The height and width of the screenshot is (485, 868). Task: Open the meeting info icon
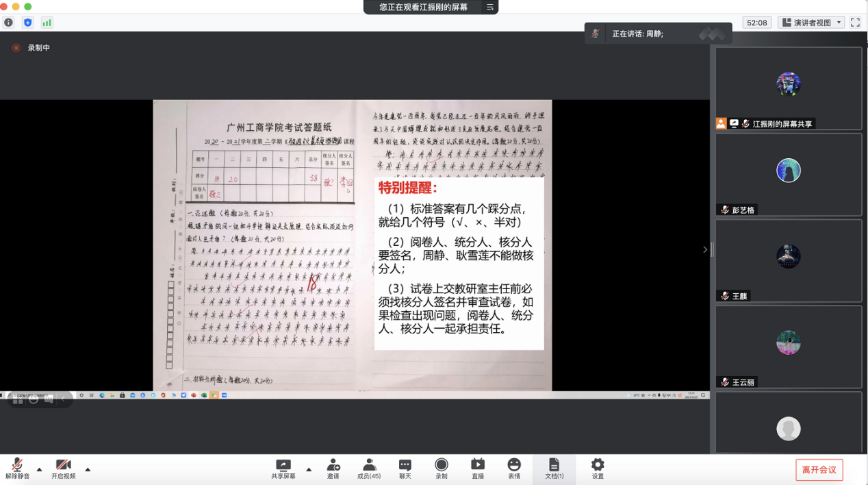coord(8,21)
